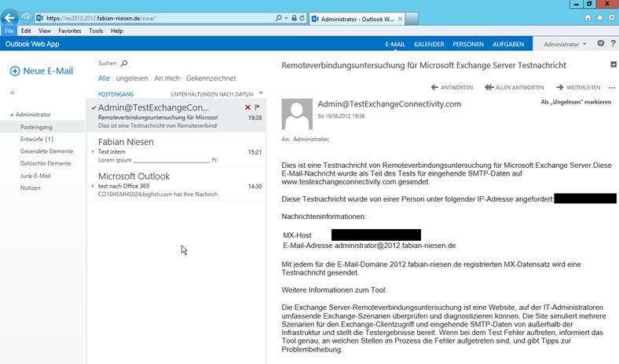Screen dimensions: 619x364
Task: Open browser Tools gear icon
Action: (611, 18)
